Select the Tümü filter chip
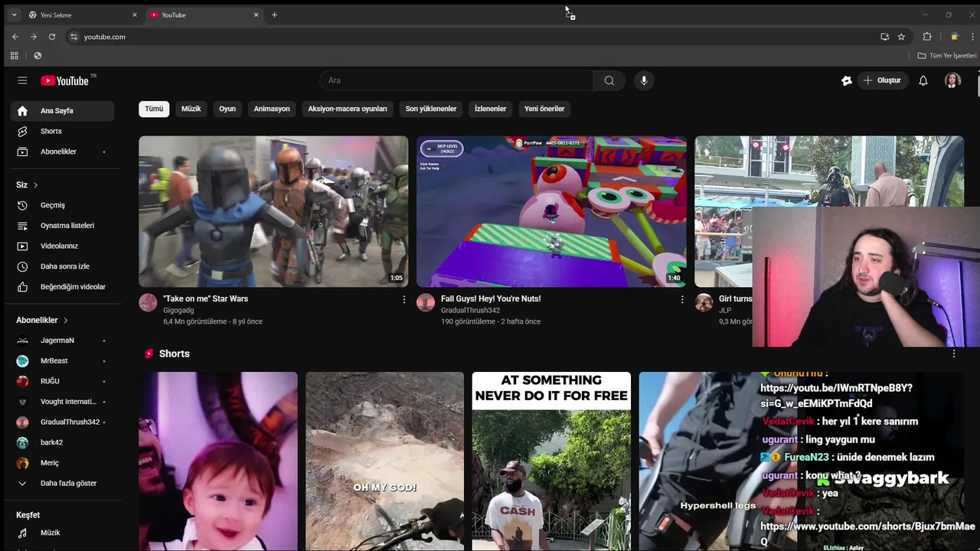Screen dimensions: 980x551 [x=154, y=109]
